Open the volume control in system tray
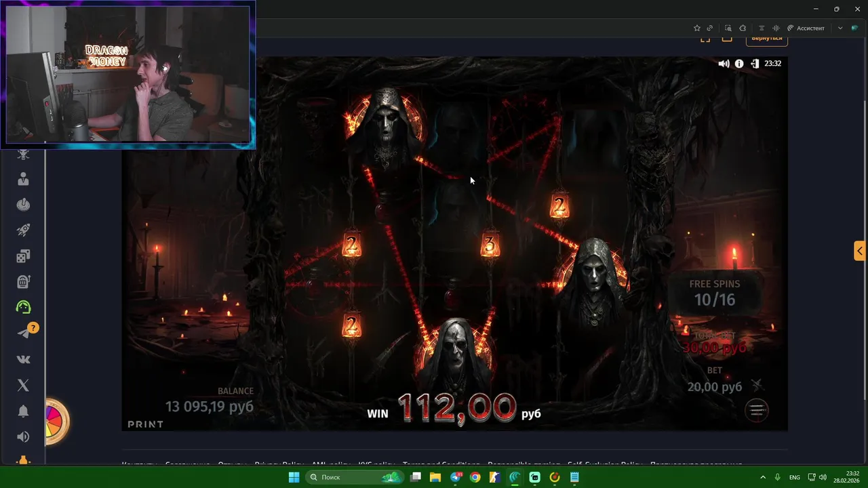 point(823,477)
